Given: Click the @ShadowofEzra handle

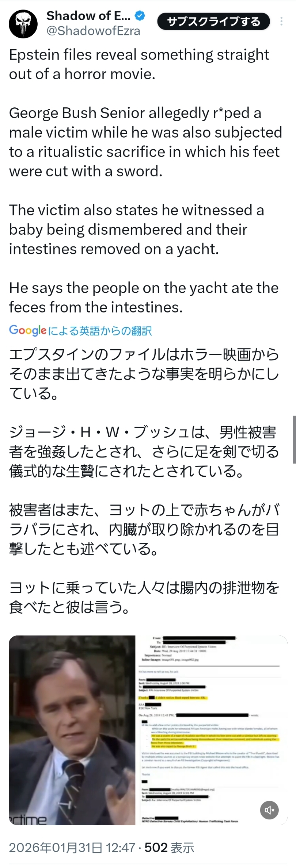Looking at the screenshot, I should click(93, 31).
